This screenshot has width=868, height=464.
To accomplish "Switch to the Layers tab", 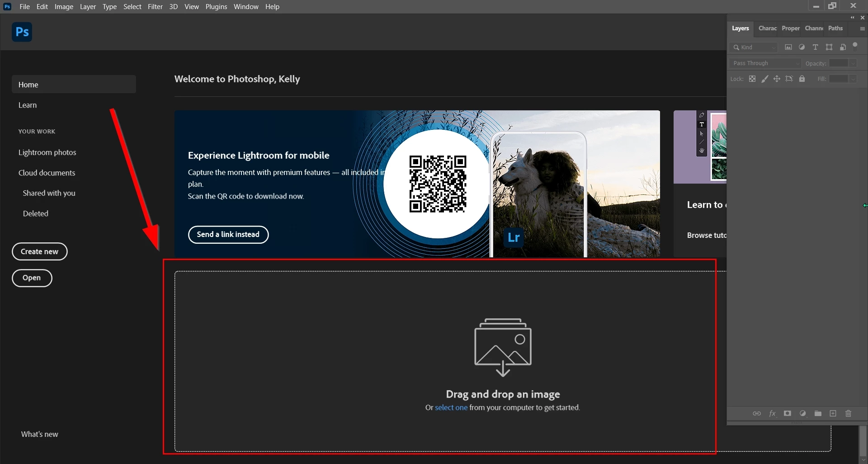I will [x=741, y=28].
